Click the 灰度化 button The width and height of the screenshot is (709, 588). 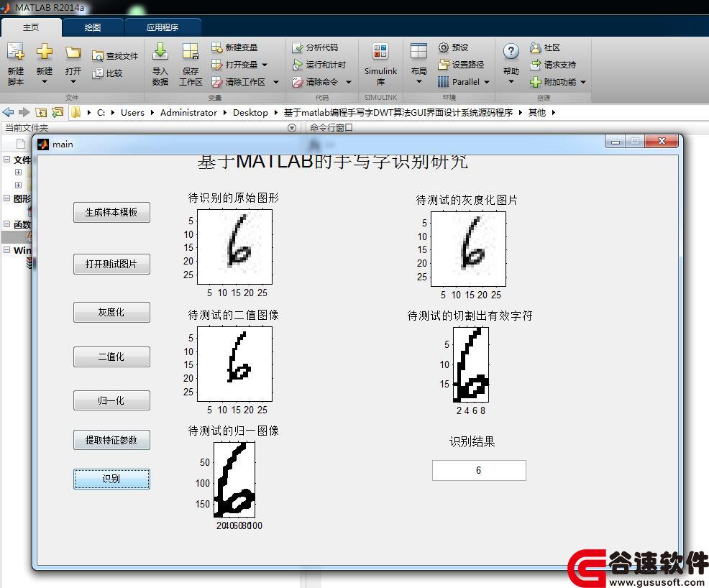point(111,312)
